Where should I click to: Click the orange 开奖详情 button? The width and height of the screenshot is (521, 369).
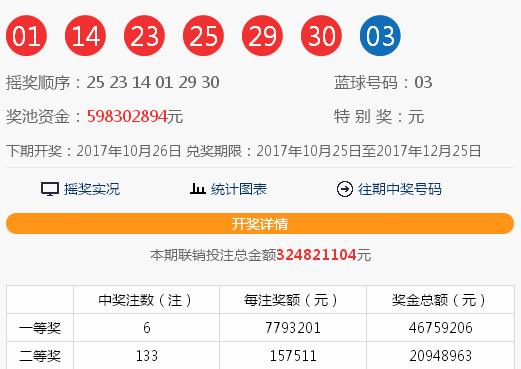tap(260, 223)
